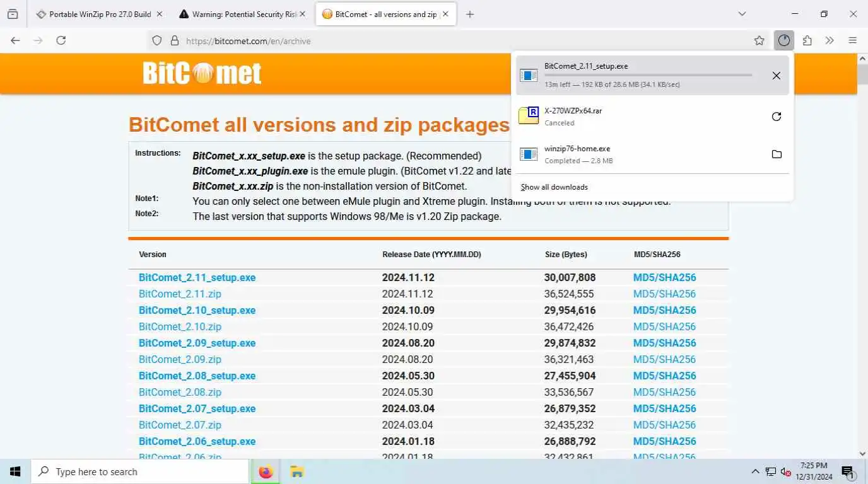Download BitComet_2.11.zip
Screen dimensions: 868x484
click(x=180, y=294)
